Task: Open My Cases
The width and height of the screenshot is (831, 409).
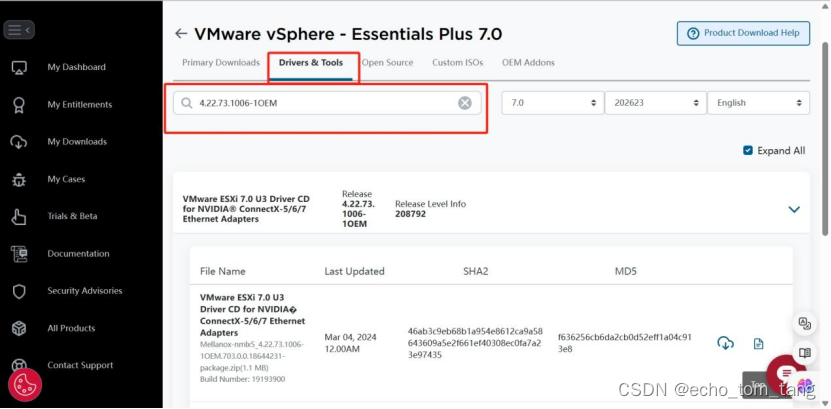Action: [66, 179]
